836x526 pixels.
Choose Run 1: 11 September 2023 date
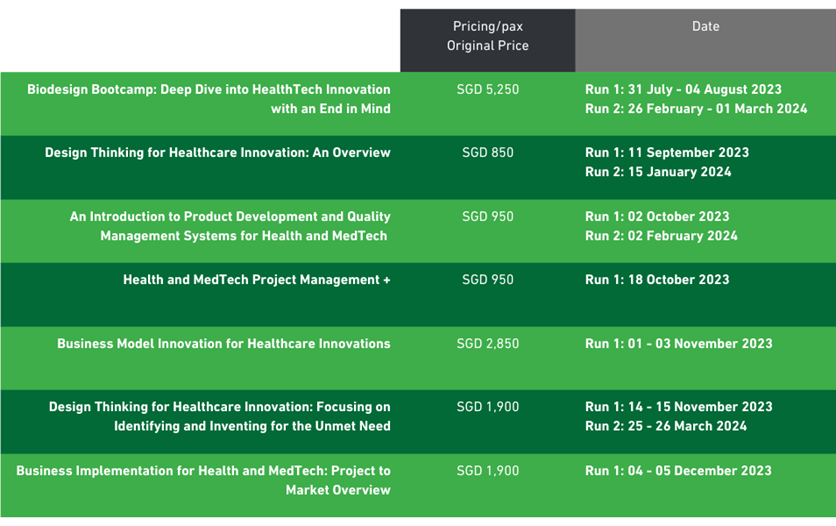tap(666, 152)
